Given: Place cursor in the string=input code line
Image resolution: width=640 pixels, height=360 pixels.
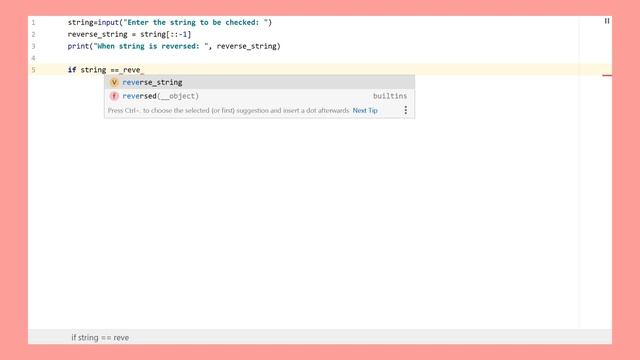Looking at the screenshot, I should point(170,22).
